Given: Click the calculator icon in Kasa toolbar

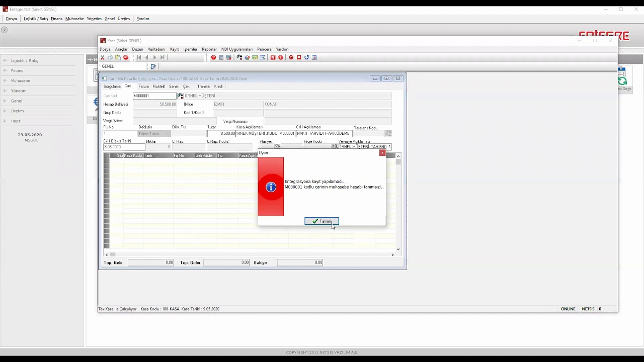Looking at the screenshot, I should coord(221,57).
